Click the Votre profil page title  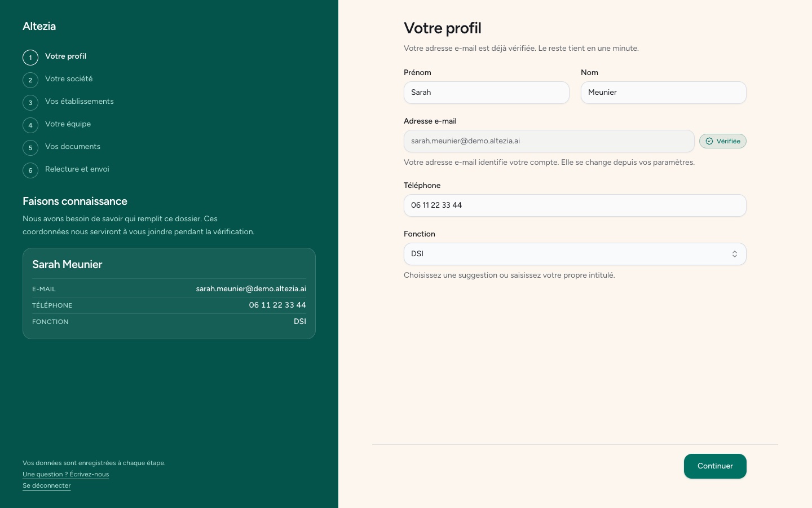click(443, 28)
